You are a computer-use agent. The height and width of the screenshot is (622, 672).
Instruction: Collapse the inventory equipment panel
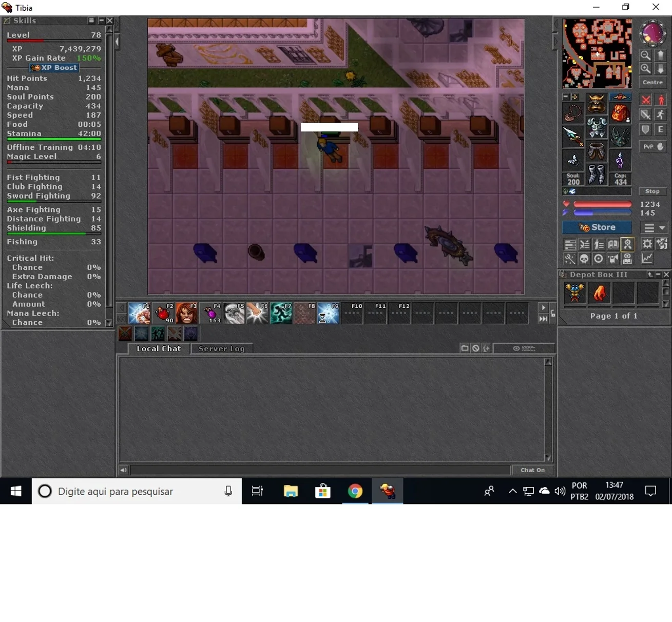tap(566, 96)
